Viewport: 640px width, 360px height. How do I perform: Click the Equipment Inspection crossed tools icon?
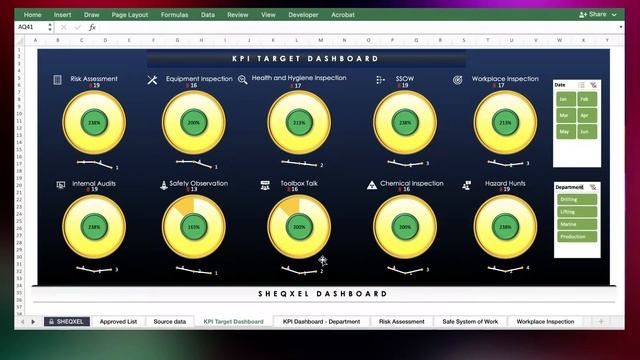pos(152,80)
